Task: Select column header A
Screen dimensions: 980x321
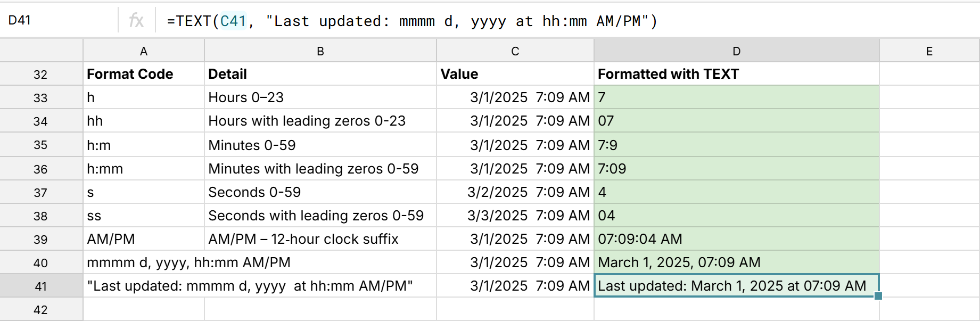Action: [x=144, y=51]
